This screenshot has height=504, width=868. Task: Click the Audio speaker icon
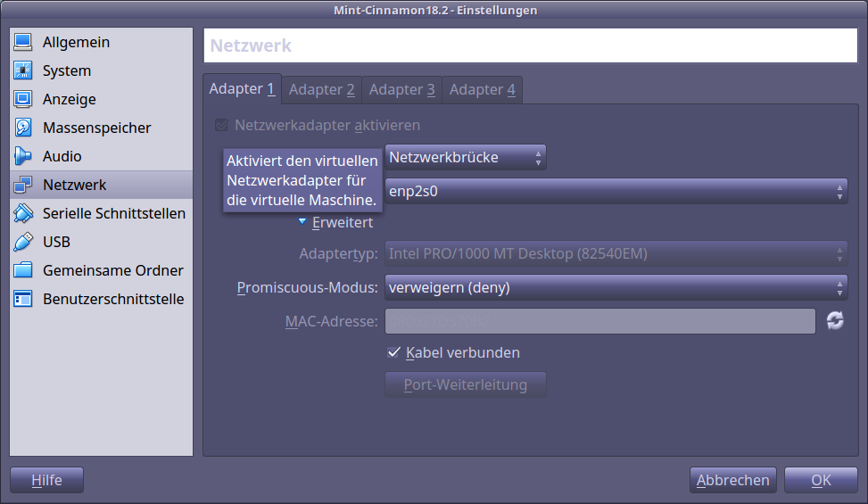[23, 156]
